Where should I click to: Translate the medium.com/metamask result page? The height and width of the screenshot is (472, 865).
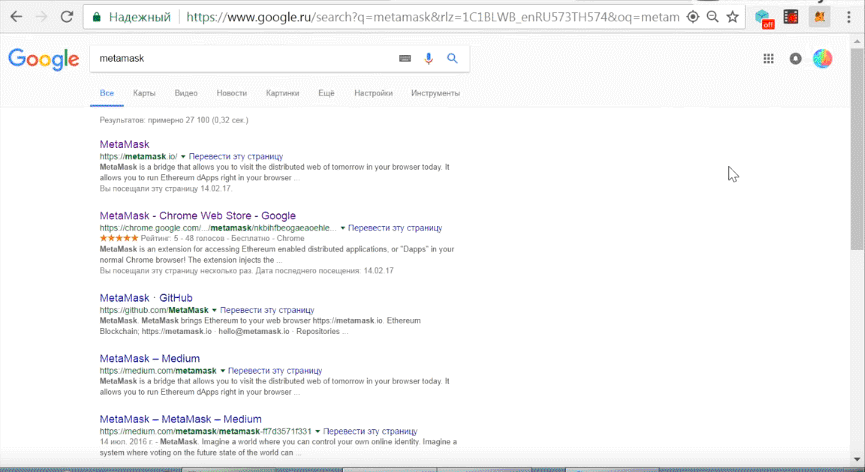(x=275, y=371)
